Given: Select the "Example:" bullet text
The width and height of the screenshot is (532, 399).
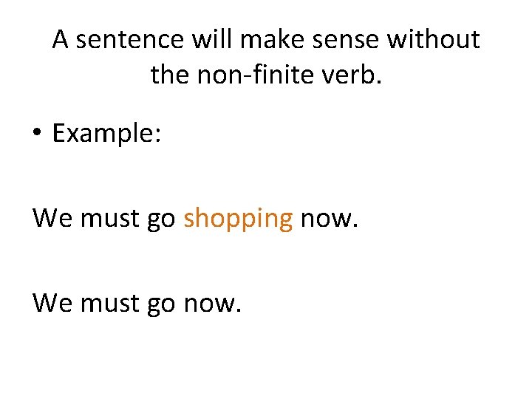Looking at the screenshot, I should coord(106,134).
